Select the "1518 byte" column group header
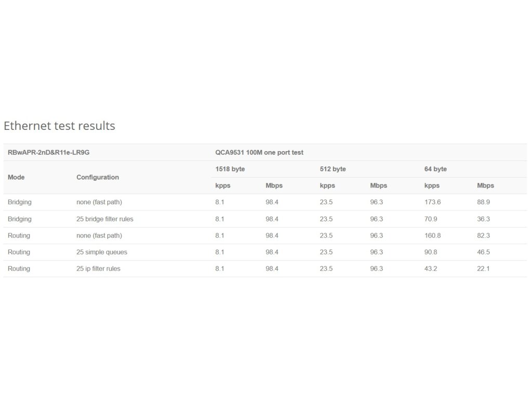 230,169
